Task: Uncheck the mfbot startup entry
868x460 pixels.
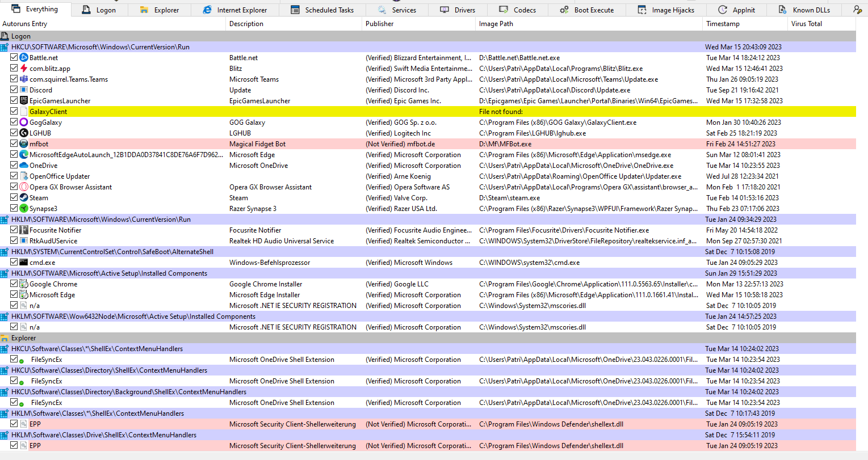Action: [14, 144]
